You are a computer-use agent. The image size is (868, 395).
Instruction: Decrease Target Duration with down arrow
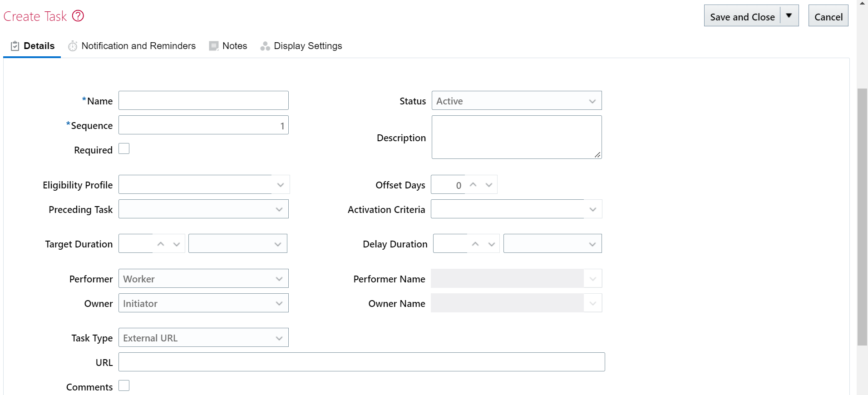[177, 244]
